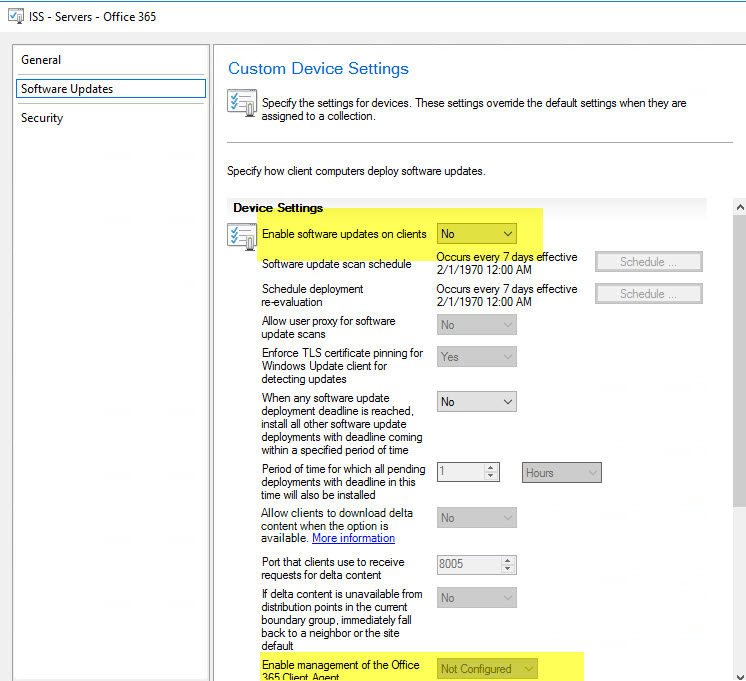Image resolution: width=746 pixels, height=681 pixels.
Task: Open the Office 365 Client Agent management dropdown
Action: [x=487, y=669]
